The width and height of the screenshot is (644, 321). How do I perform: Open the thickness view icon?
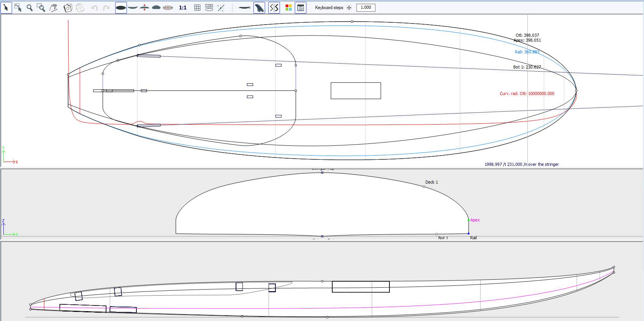144,8
